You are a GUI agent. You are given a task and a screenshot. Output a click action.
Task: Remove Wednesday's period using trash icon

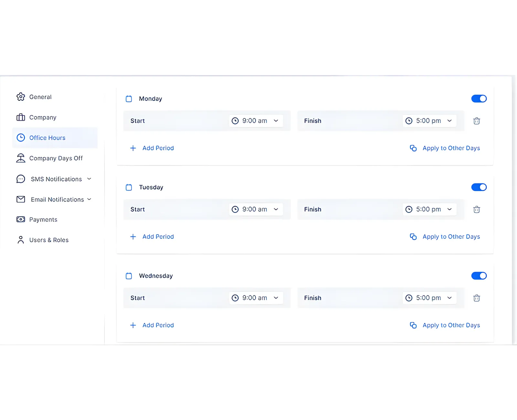coord(476,298)
